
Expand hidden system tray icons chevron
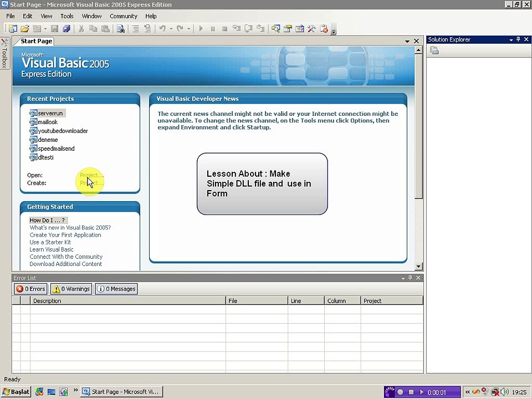(x=468, y=392)
